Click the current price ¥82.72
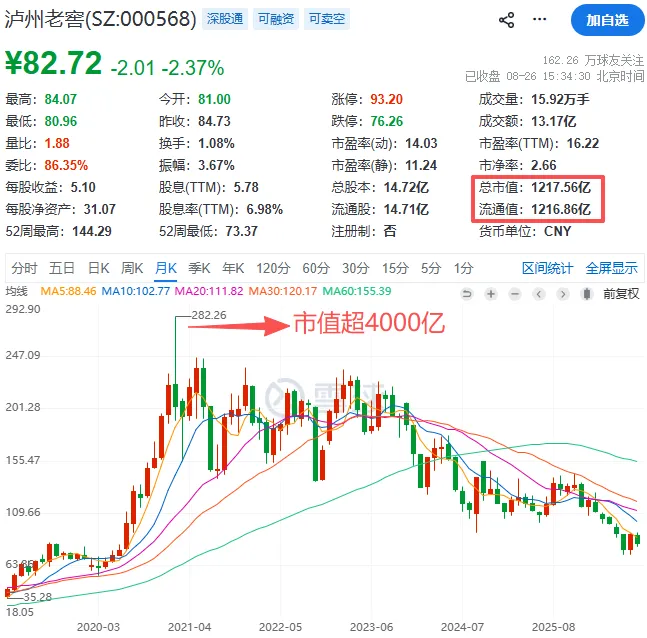Image resolution: width=647 pixels, height=638 pixels. [53, 63]
